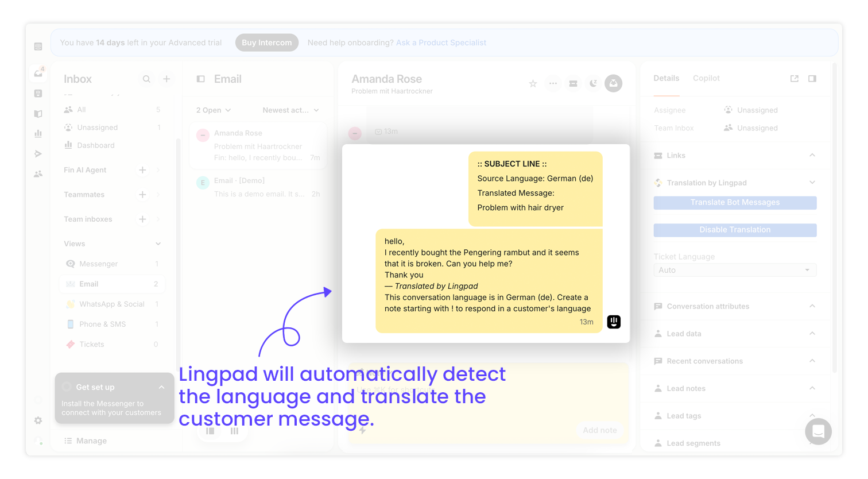The width and height of the screenshot is (868, 479).
Task: Expand the Lead data section
Action: 812,334
